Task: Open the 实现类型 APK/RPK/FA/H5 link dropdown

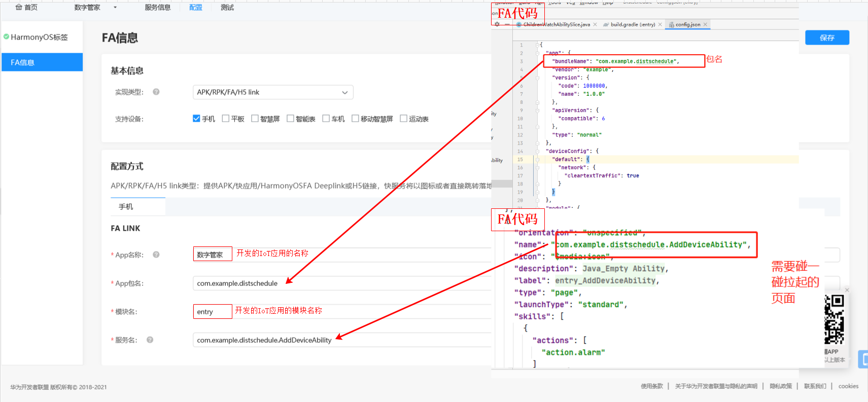Action: (x=273, y=92)
